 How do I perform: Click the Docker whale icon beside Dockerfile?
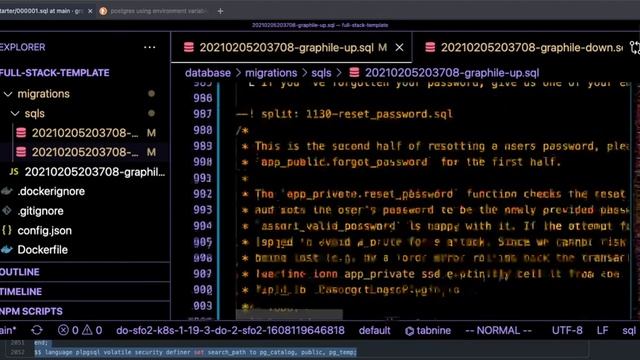pos(7,250)
